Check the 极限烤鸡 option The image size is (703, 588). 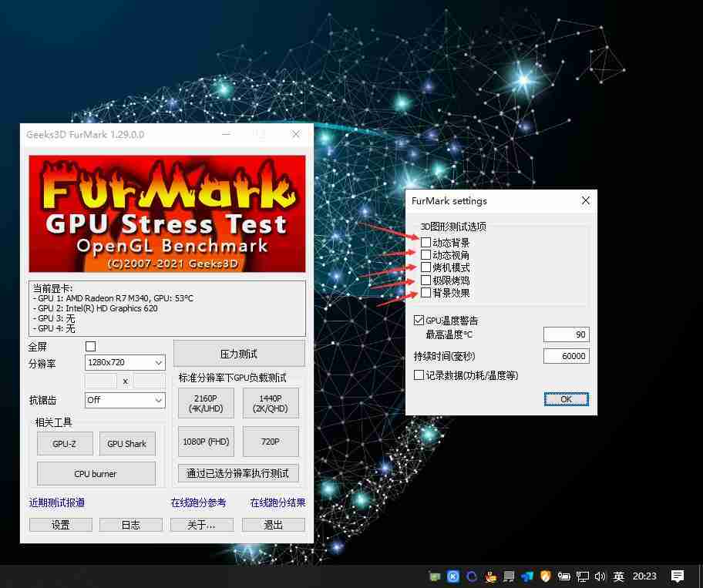coord(426,280)
